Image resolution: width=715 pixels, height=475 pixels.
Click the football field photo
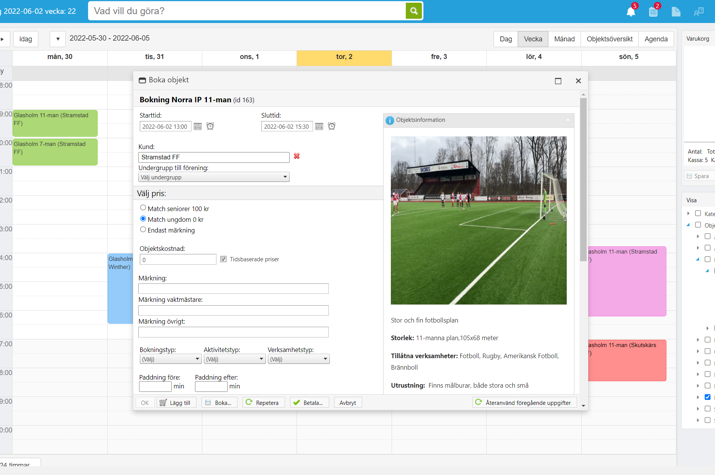point(478,220)
